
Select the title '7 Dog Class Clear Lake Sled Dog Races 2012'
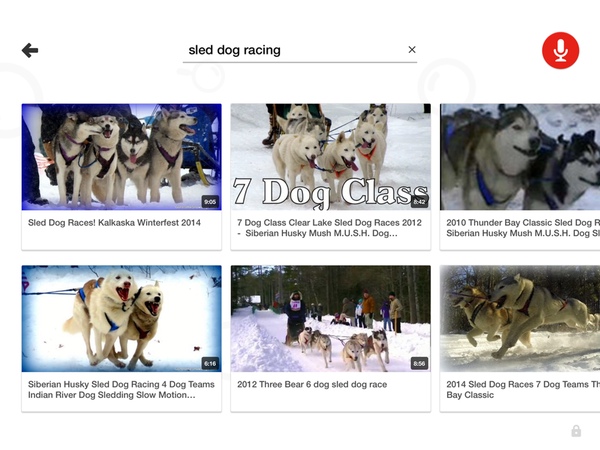(329, 223)
